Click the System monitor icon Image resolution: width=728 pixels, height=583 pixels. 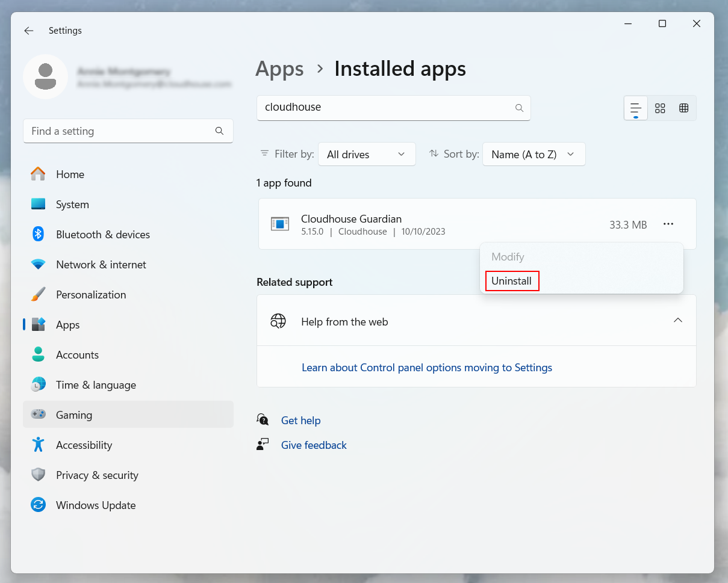click(x=39, y=205)
